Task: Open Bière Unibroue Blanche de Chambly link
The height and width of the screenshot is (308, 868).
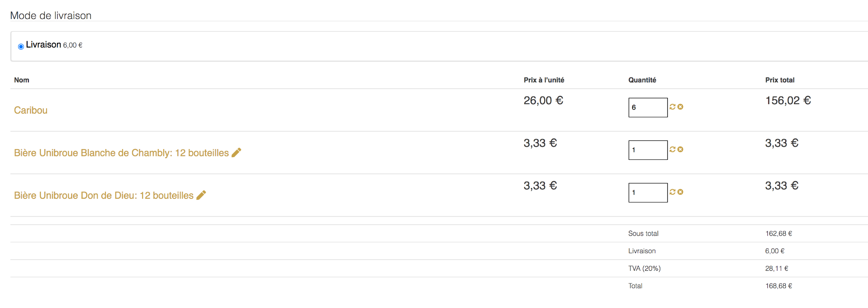Action: point(121,153)
